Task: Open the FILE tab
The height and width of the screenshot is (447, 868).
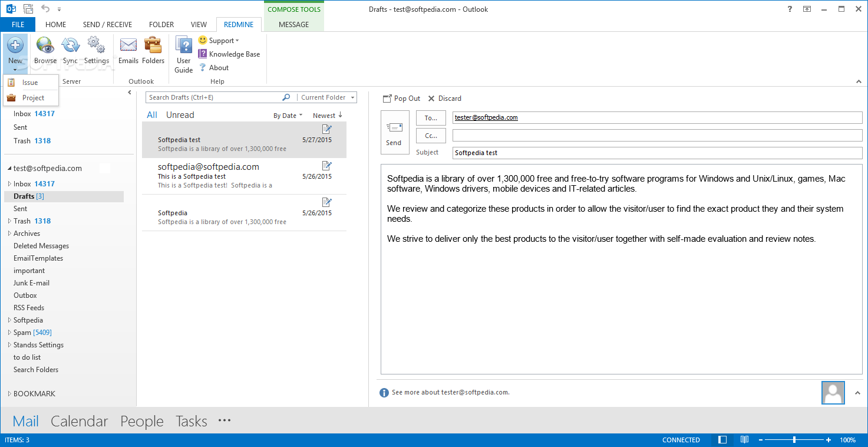Action: pos(18,25)
